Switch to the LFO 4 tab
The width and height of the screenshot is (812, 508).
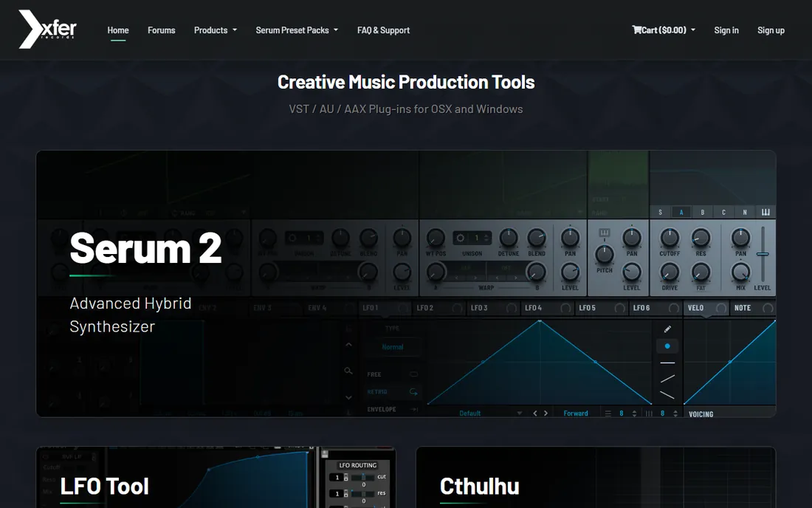548,308
